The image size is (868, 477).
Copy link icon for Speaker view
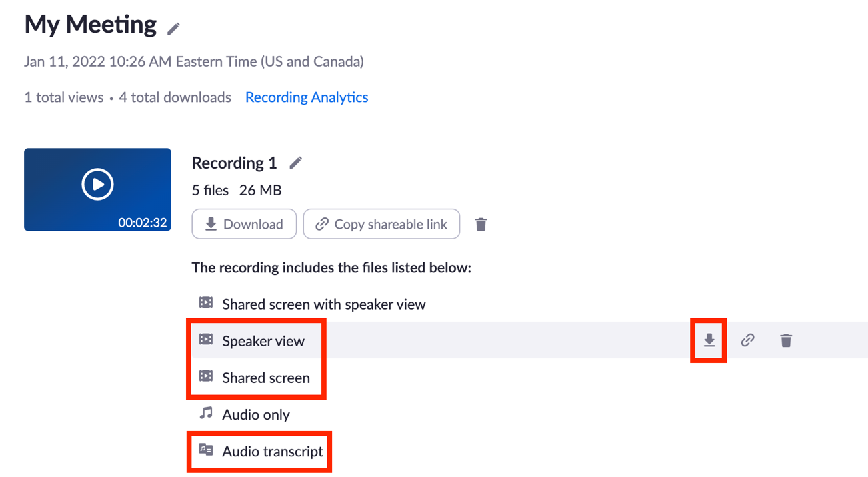pyautogui.click(x=747, y=340)
